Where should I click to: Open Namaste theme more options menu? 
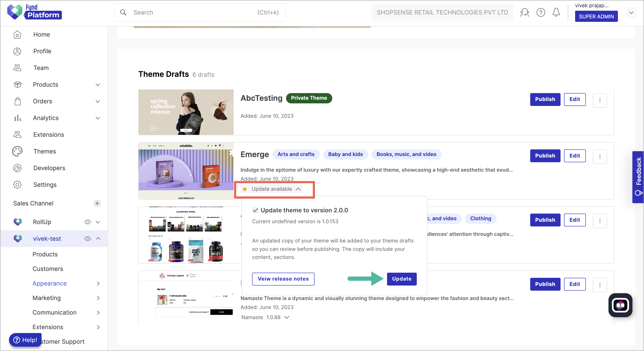(x=600, y=285)
